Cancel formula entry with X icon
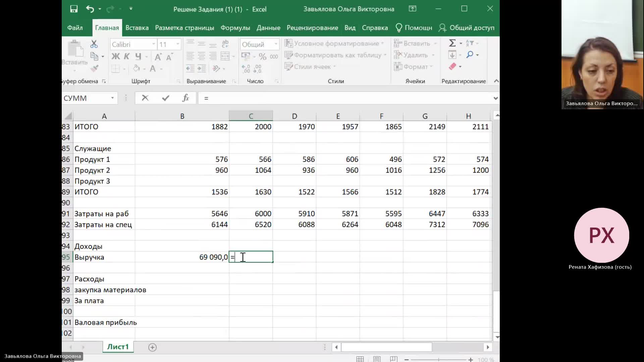This screenshot has width=644, height=362. click(x=145, y=98)
